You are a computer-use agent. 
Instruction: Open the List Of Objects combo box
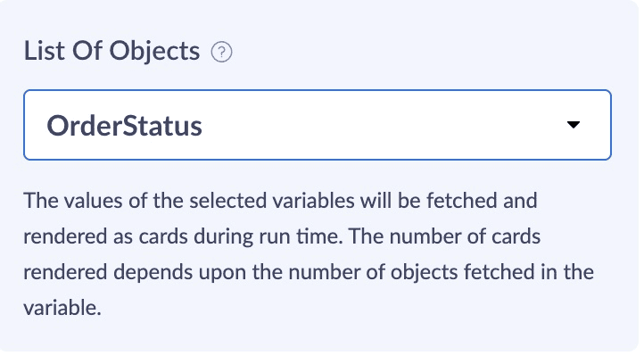(317, 125)
